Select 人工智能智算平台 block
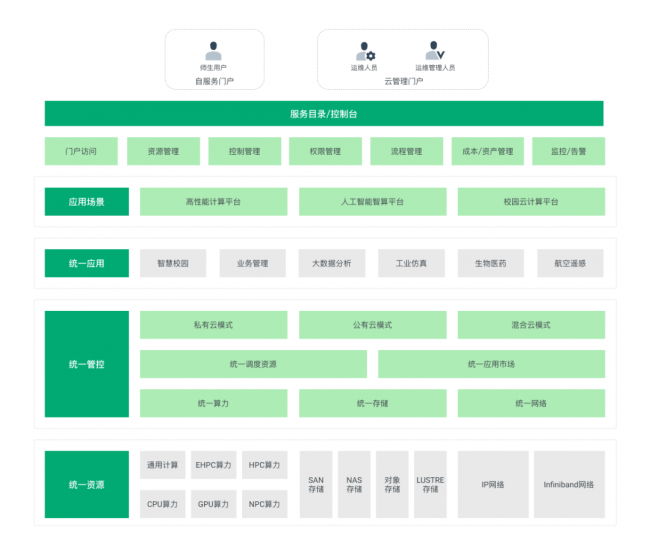This screenshot has width=650, height=545. coord(373,202)
